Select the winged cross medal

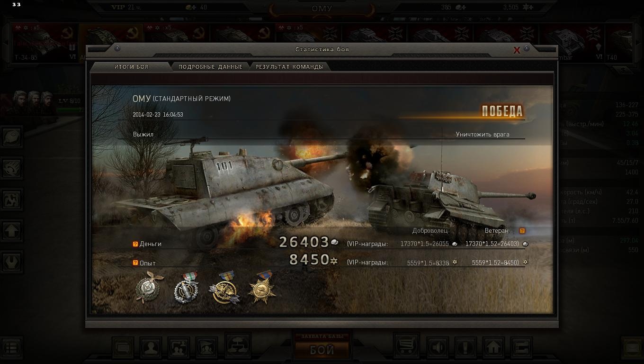tap(149, 287)
